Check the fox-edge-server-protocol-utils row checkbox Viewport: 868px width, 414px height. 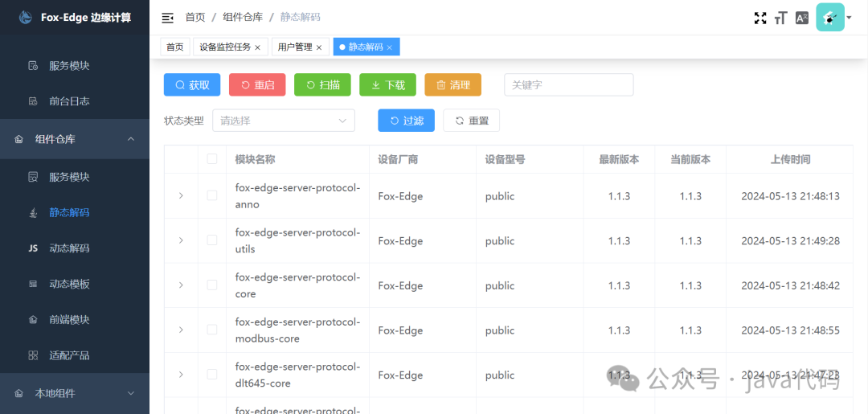pyautogui.click(x=212, y=240)
